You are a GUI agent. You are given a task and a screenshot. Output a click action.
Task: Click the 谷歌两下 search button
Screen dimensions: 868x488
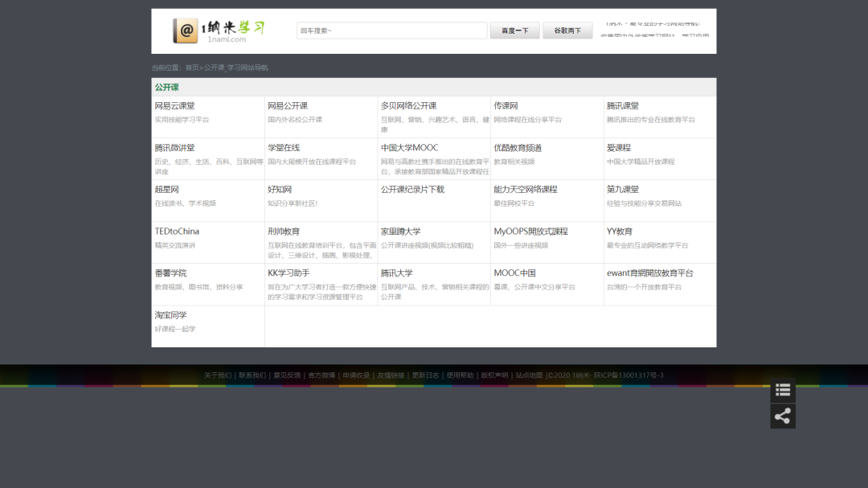pos(567,31)
